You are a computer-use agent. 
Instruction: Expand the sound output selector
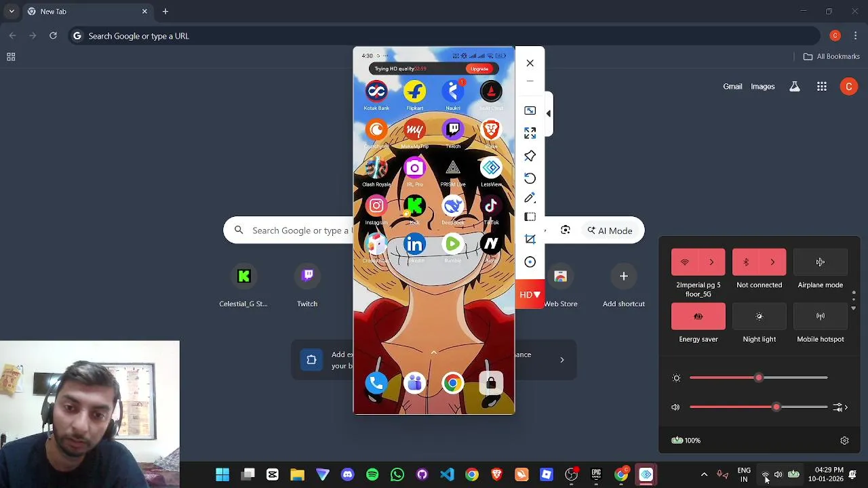[841, 407]
